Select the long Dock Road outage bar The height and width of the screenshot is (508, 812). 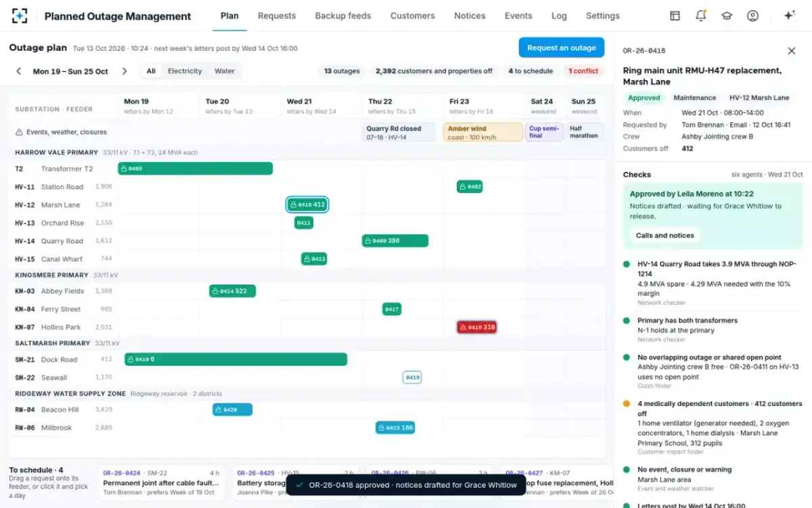(236, 360)
